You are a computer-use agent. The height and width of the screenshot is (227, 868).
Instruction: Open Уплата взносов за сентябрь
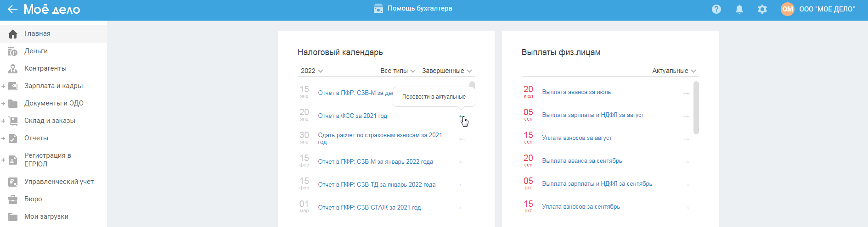coord(581,206)
